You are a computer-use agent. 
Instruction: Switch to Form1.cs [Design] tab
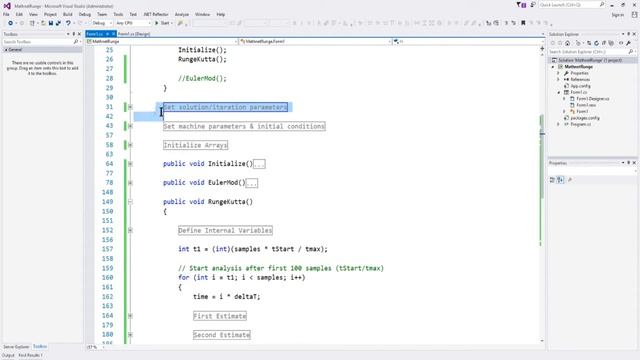(x=134, y=34)
